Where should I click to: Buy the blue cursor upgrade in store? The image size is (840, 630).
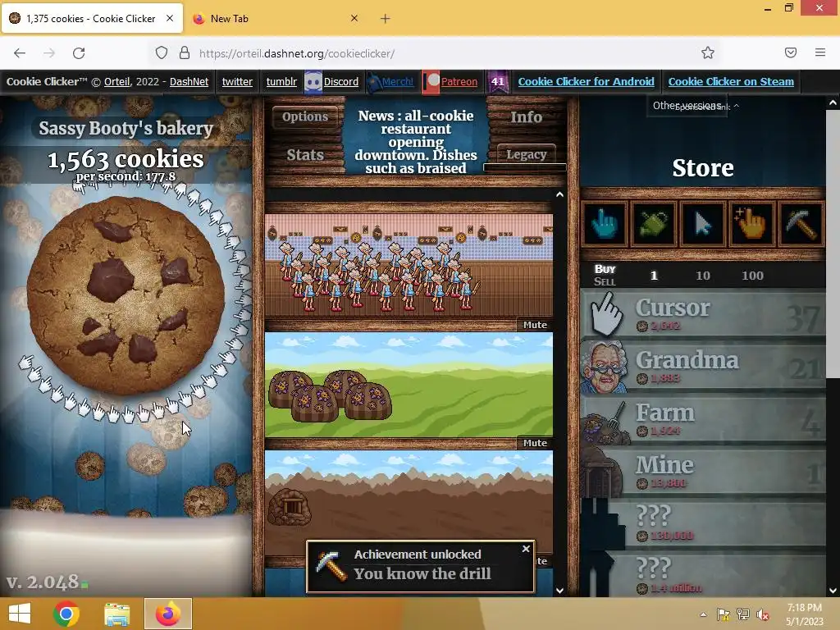[x=605, y=223]
